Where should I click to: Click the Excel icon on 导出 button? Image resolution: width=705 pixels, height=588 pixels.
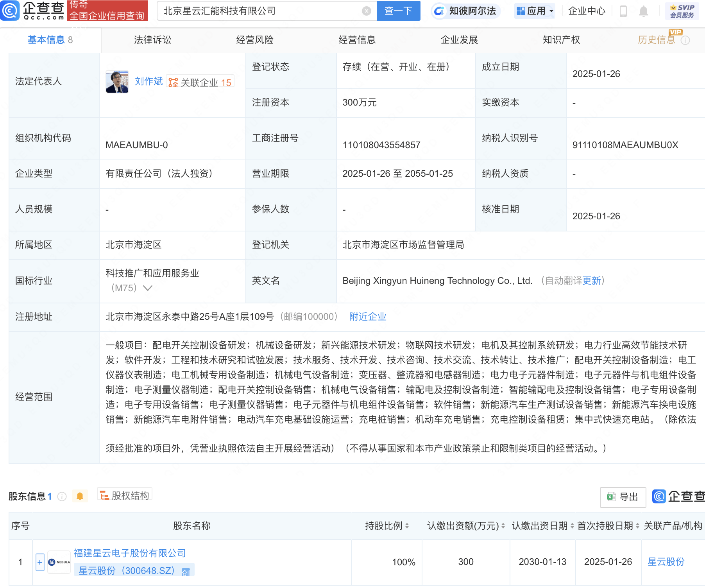(x=611, y=497)
